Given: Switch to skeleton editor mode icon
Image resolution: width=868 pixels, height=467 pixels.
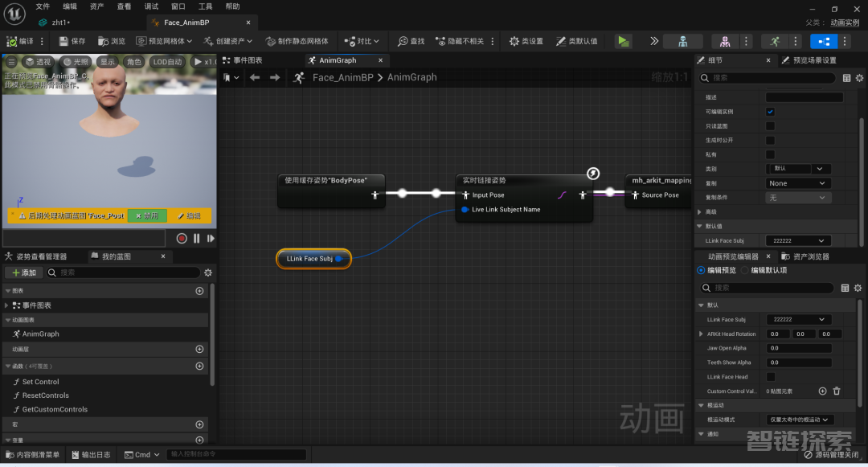Looking at the screenshot, I should (682, 41).
